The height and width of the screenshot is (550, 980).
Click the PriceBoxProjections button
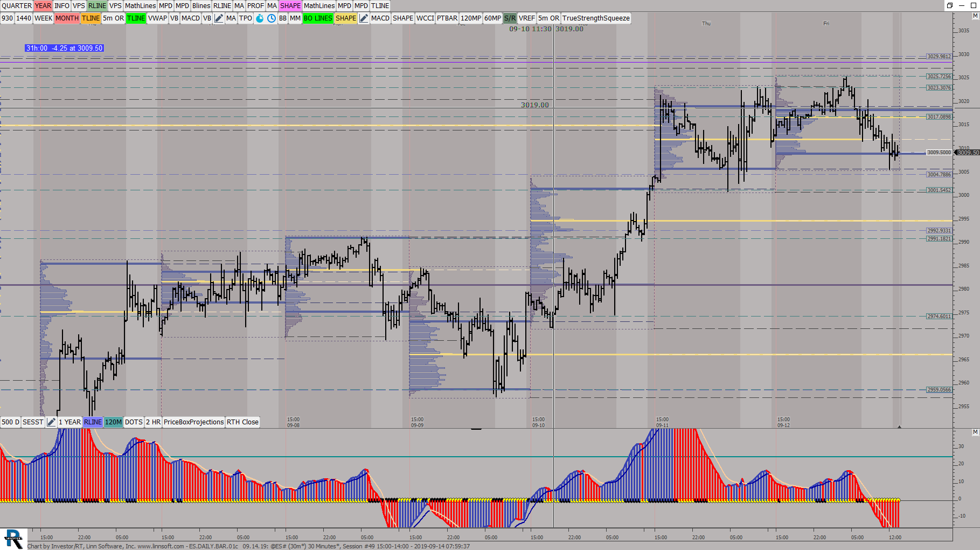point(193,422)
